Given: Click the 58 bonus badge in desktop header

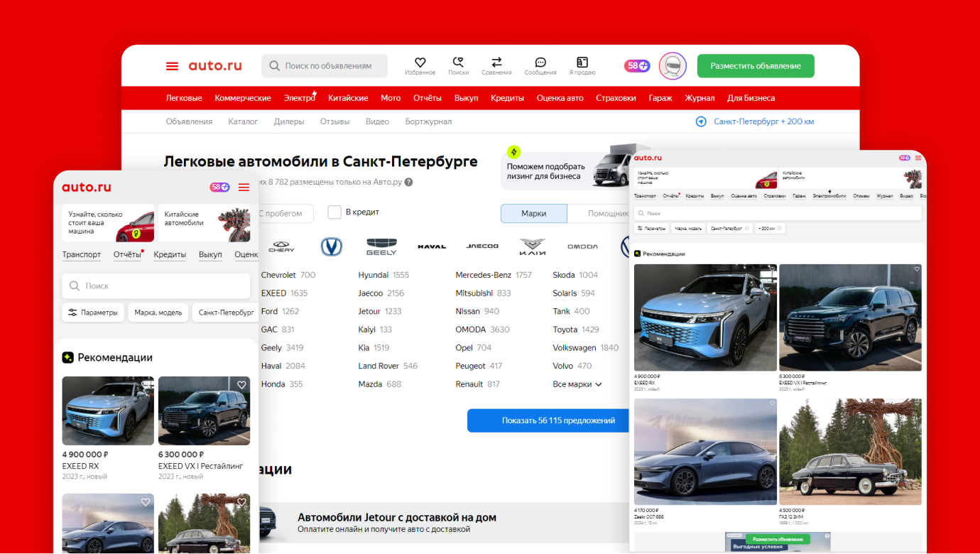Looking at the screenshot, I should point(637,66).
